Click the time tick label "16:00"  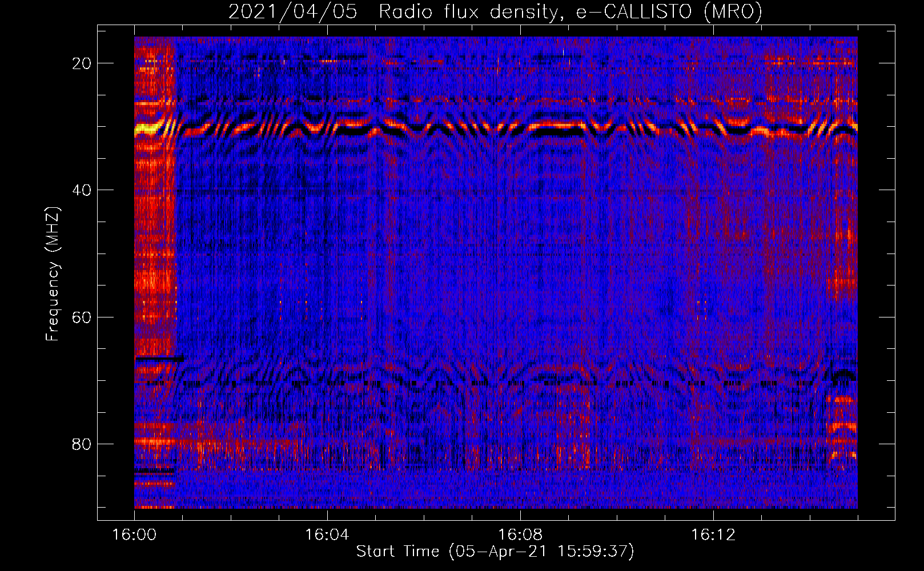(x=134, y=535)
